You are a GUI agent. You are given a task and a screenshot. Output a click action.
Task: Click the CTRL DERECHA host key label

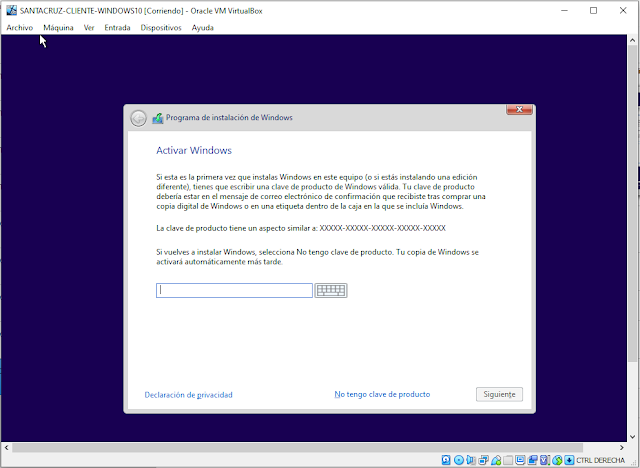[600, 460]
